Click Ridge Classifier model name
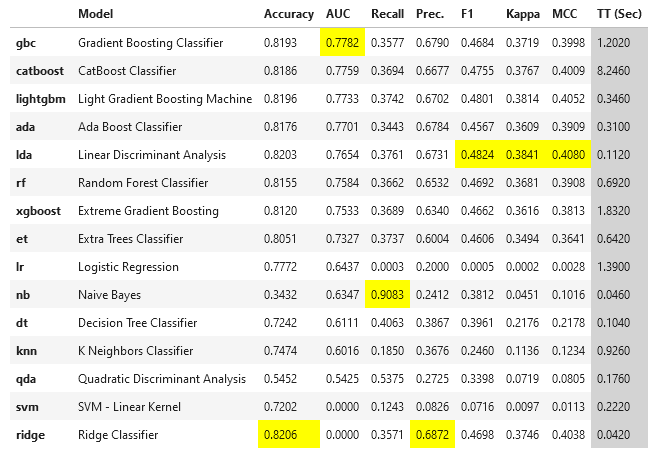This screenshot has width=663, height=460. (118, 435)
